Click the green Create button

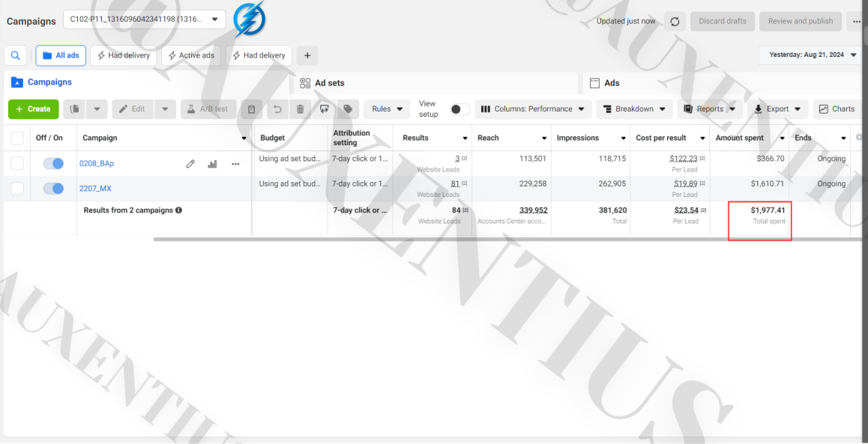click(x=33, y=109)
